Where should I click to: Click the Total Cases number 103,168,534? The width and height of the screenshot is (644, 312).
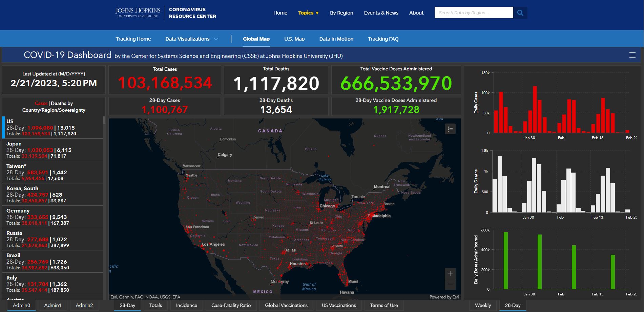(x=165, y=83)
